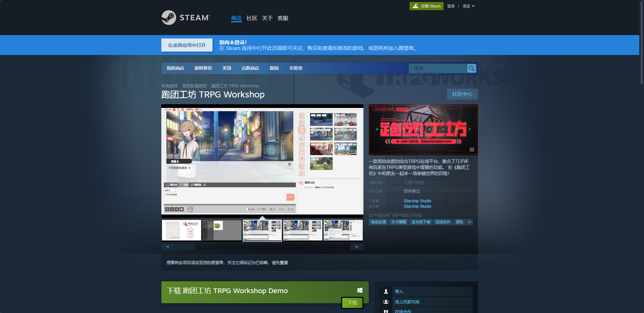The height and width of the screenshot is (313, 644).
Task: Click the single-player person icon
Action: [x=386, y=291]
